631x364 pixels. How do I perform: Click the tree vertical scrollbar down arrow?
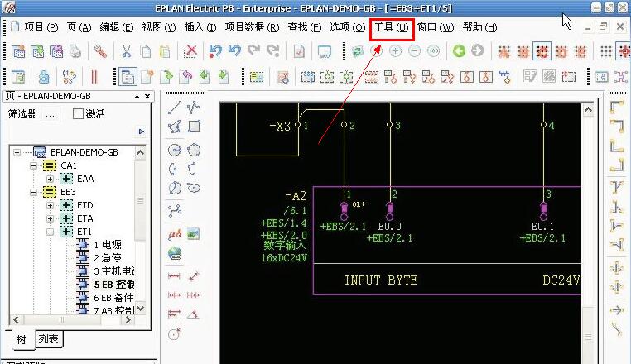(141, 309)
